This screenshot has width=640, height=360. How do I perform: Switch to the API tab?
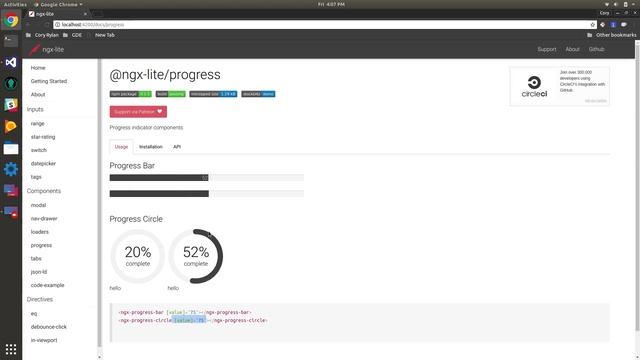pos(177,147)
